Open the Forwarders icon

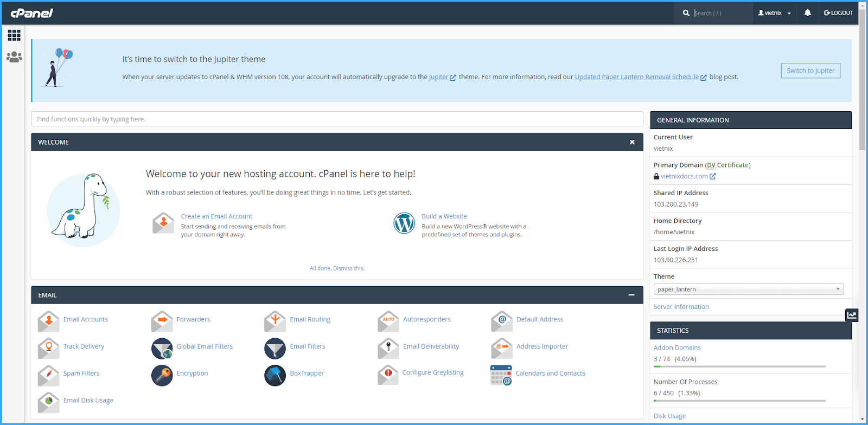coord(162,321)
